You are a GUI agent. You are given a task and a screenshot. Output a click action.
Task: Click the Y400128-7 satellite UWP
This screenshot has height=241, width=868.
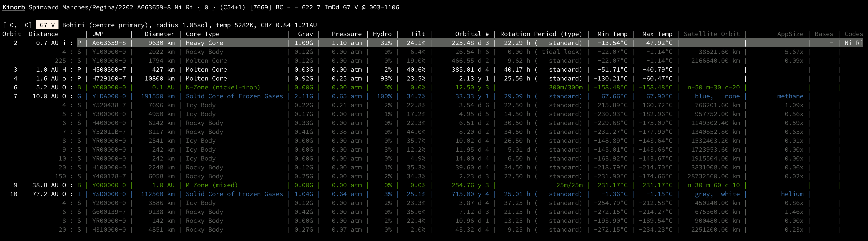point(109,176)
